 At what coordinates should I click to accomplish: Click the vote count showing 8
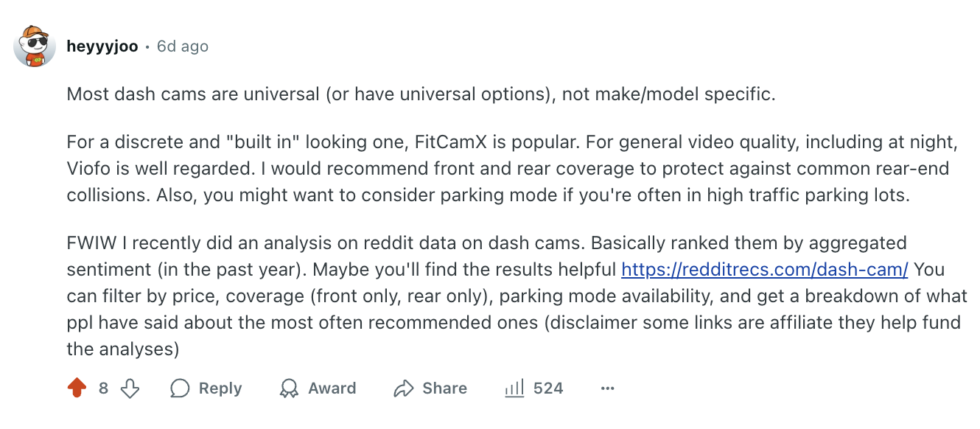point(103,388)
